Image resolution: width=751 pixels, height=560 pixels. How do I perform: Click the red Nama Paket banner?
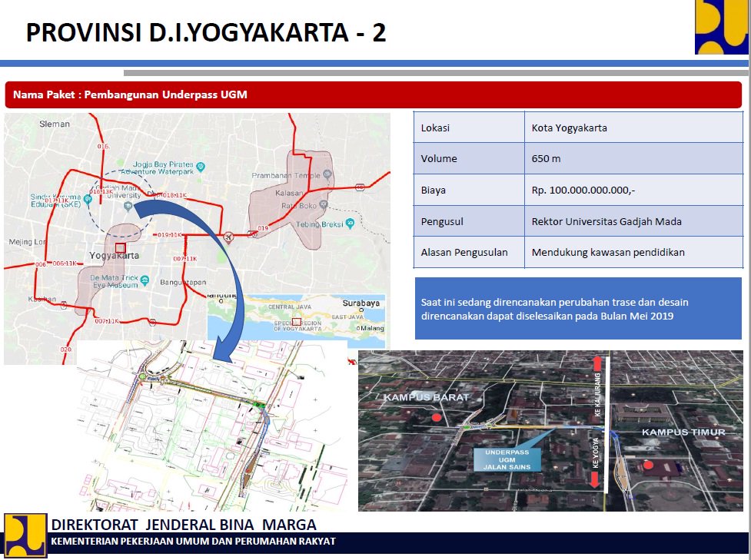tap(373, 94)
